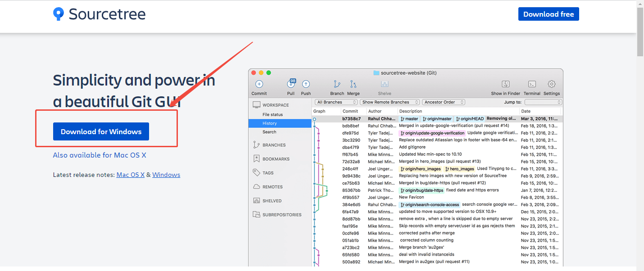Open Mac OS X release notes link
Screen dimensions: 644x271
131,175
